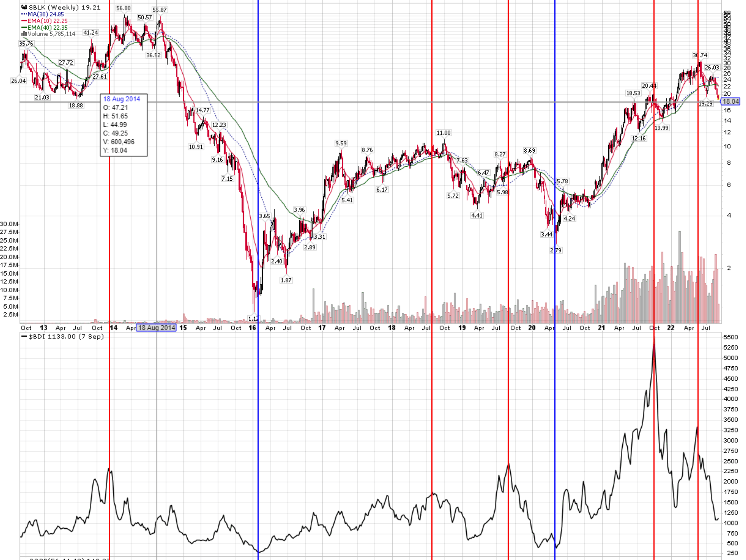Select the MA(30) 24.85 legend entry
Image resolution: width=746 pixels, height=560 pixels.
click(x=42, y=14)
